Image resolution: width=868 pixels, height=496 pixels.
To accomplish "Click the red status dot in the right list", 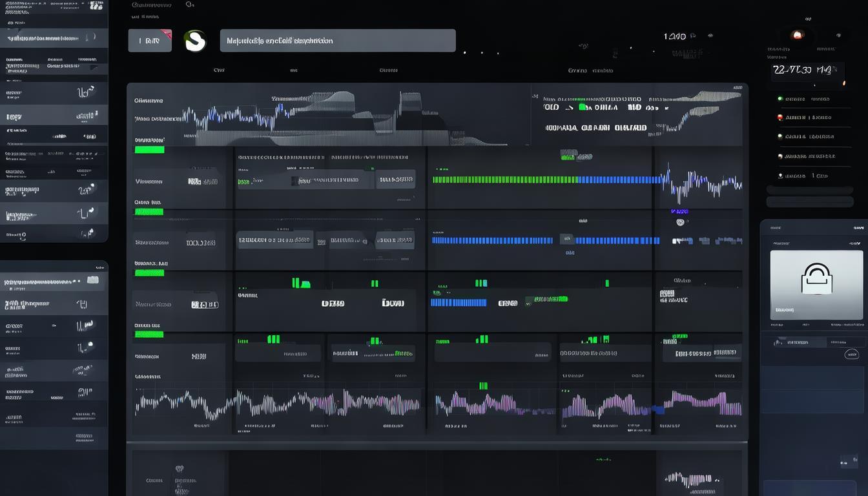I will [780, 118].
